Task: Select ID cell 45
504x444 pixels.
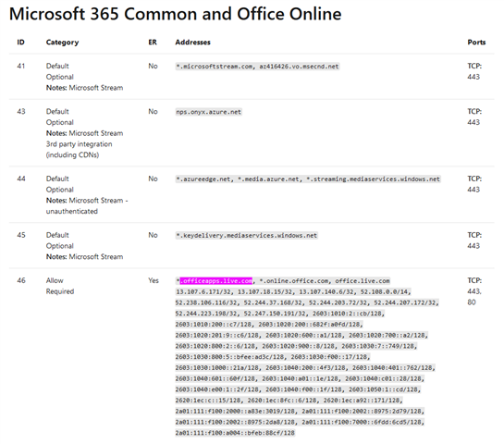Action: tap(21, 235)
